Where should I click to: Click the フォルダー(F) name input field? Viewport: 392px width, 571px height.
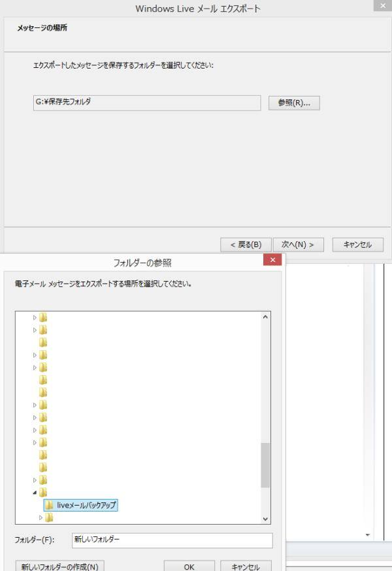click(172, 540)
